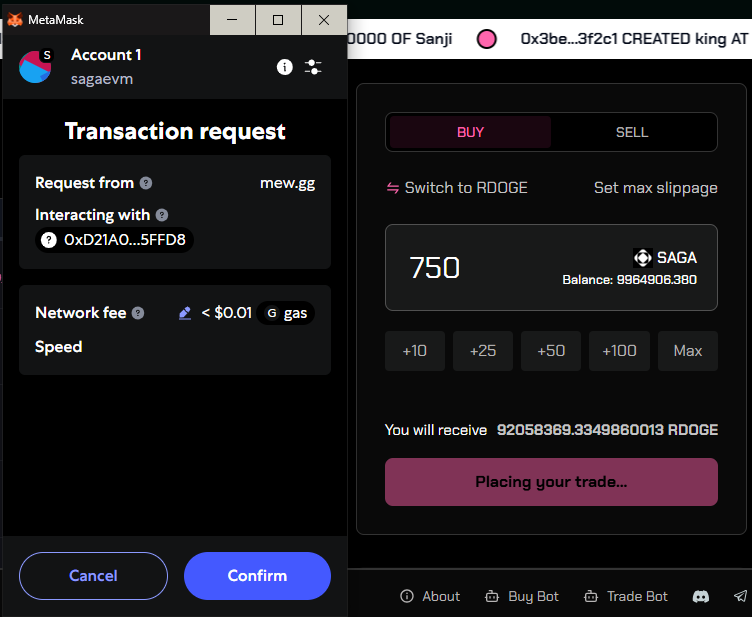Switch to the SELL tab
The height and width of the screenshot is (617, 752).
pos(632,132)
